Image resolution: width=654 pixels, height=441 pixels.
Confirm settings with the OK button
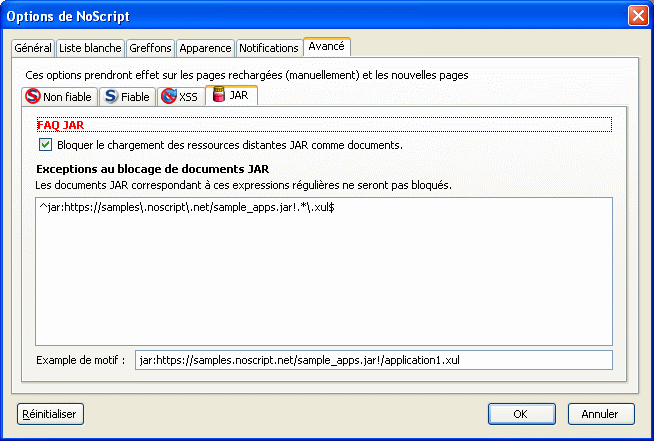point(520,413)
